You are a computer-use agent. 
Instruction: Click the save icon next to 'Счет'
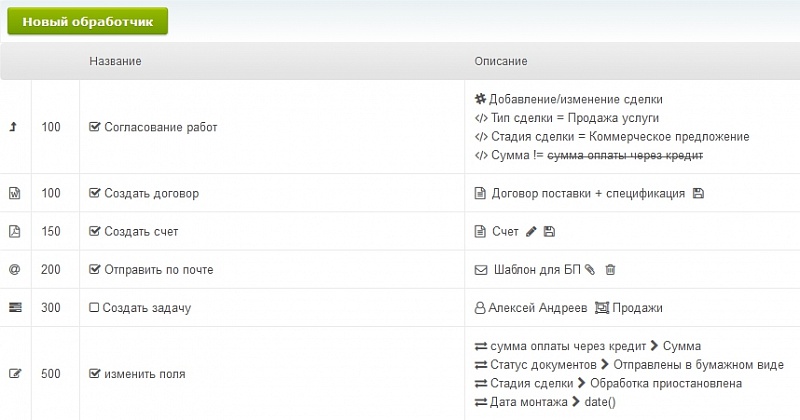click(x=549, y=231)
